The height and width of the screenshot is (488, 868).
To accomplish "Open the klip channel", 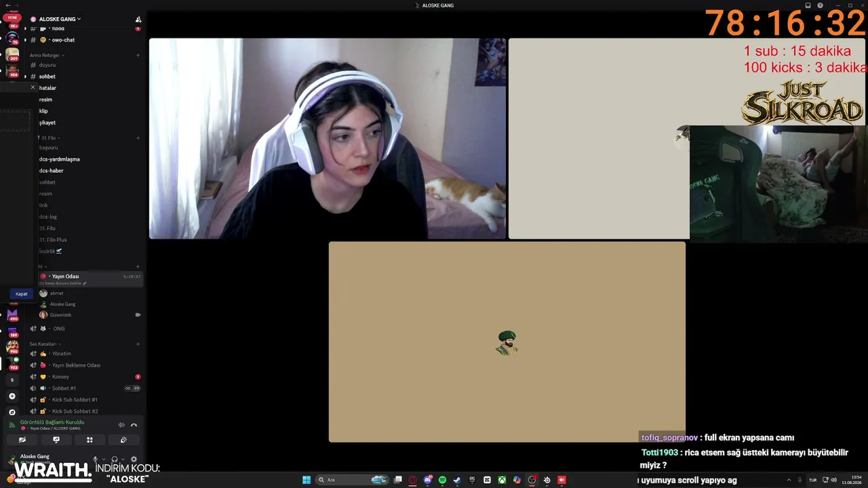I will coord(43,111).
